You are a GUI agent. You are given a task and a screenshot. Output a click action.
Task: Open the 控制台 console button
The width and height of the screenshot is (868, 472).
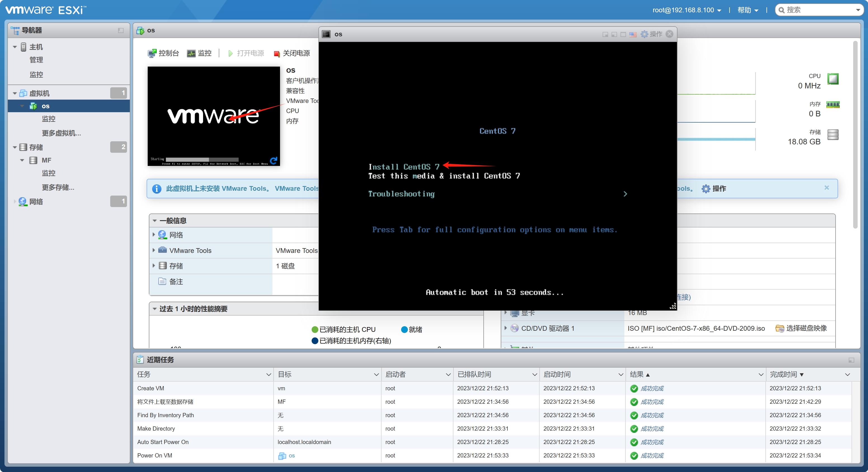pos(163,53)
